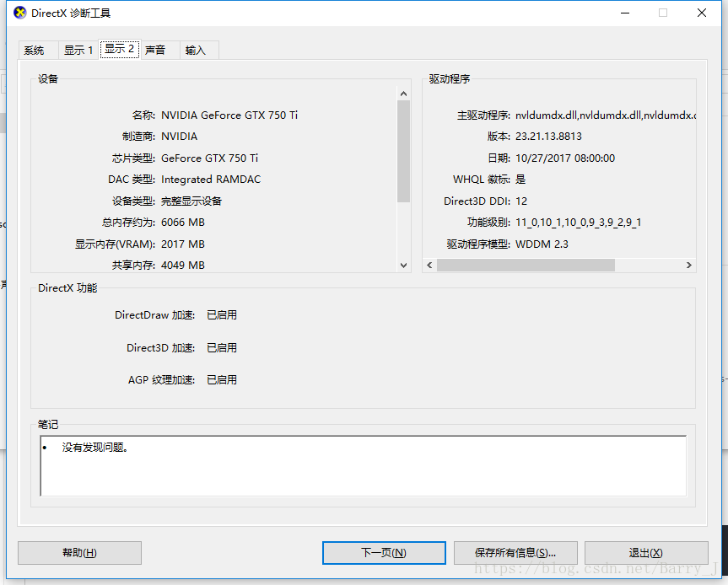Click Direct3D 加速 status 已启用

(222, 348)
